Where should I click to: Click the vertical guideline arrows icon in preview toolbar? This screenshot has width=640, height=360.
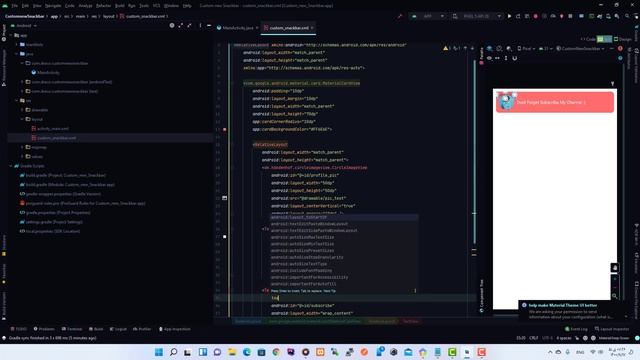(506, 58)
